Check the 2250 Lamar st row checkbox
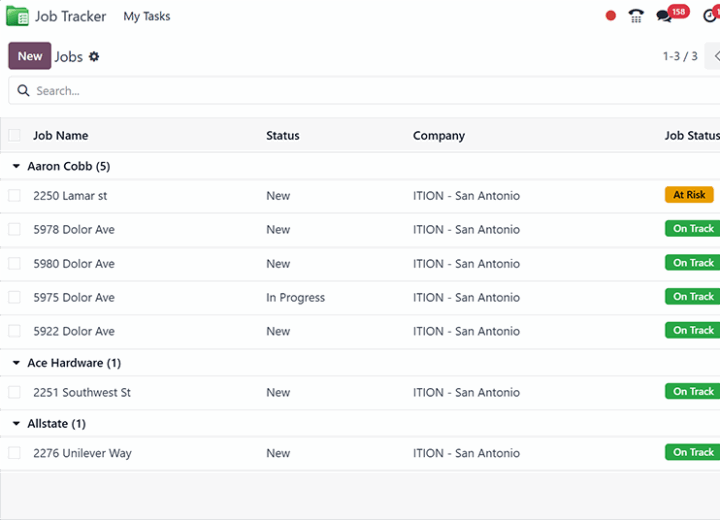Screen dimensions: 720x520 (14, 196)
